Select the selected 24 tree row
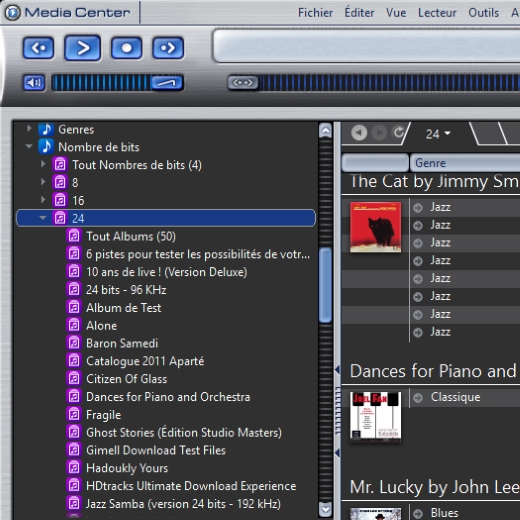520x520 pixels. pyautogui.click(x=166, y=218)
